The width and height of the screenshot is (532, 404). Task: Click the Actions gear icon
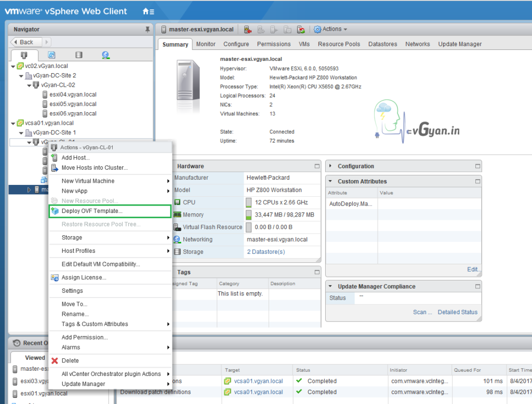316,29
